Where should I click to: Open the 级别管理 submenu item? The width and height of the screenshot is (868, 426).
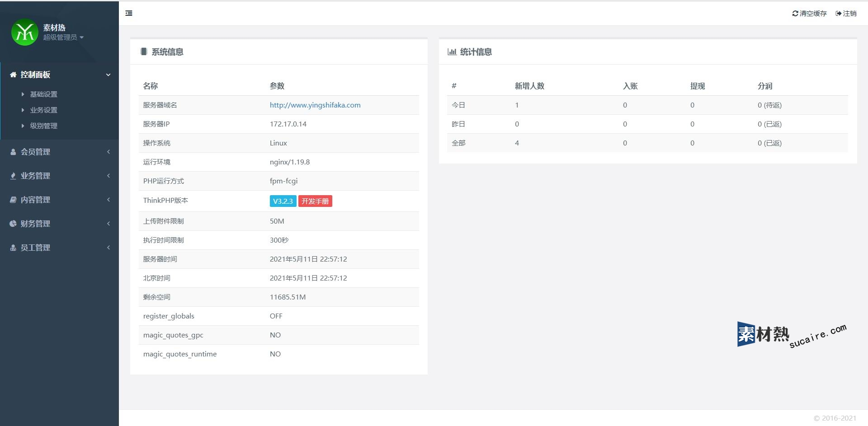43,126
